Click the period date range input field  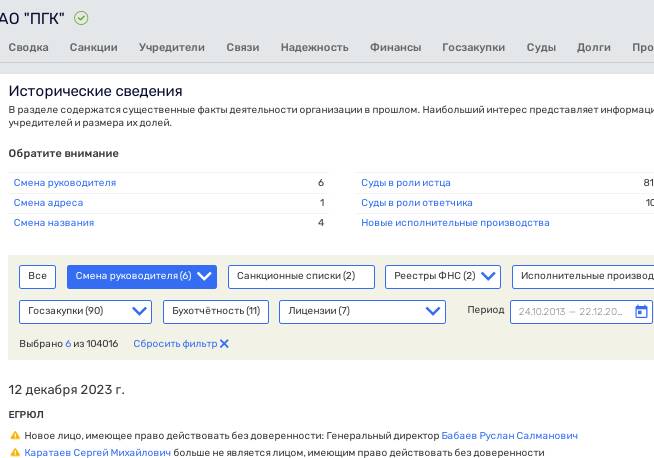point(570,311)
